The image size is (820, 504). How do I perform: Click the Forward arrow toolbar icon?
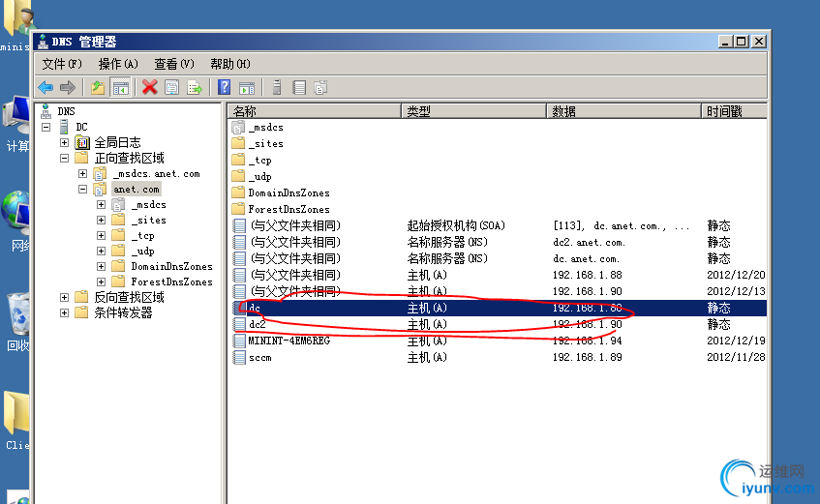tap(68, 87)
